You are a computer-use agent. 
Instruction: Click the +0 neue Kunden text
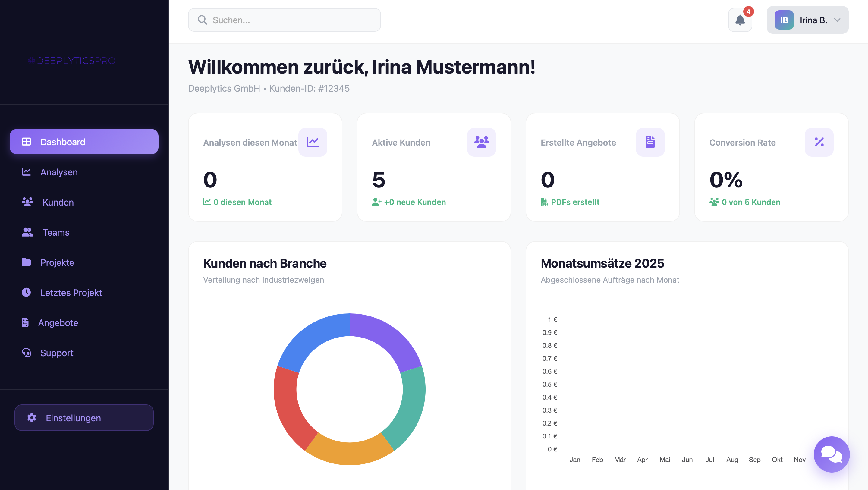coord(415,202)
